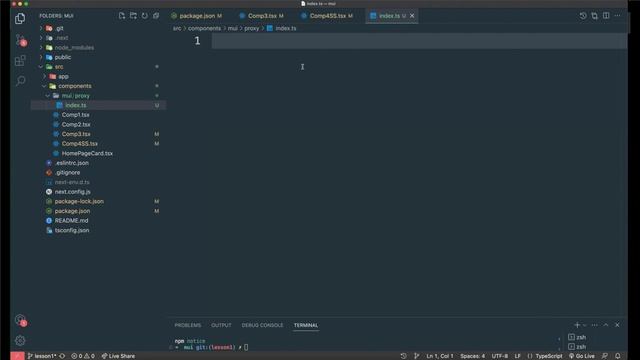Switch to the DEBUG CONSOLE panel tab

262,325
